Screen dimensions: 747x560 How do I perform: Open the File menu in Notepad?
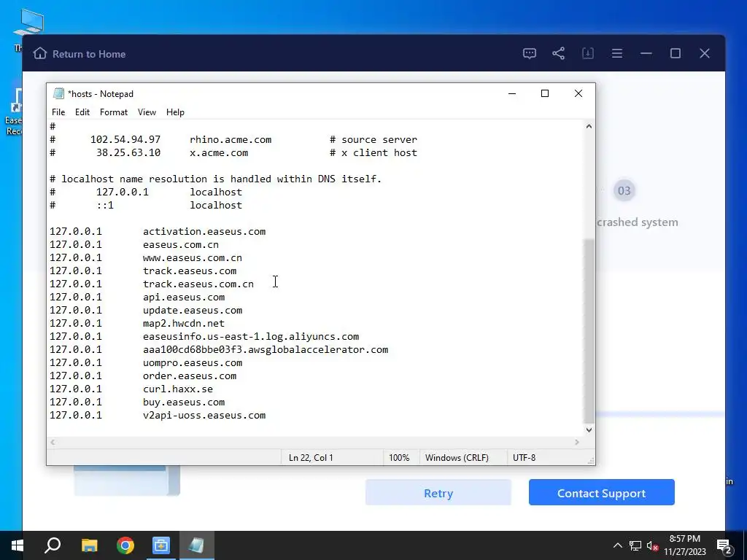pos(58,112)
